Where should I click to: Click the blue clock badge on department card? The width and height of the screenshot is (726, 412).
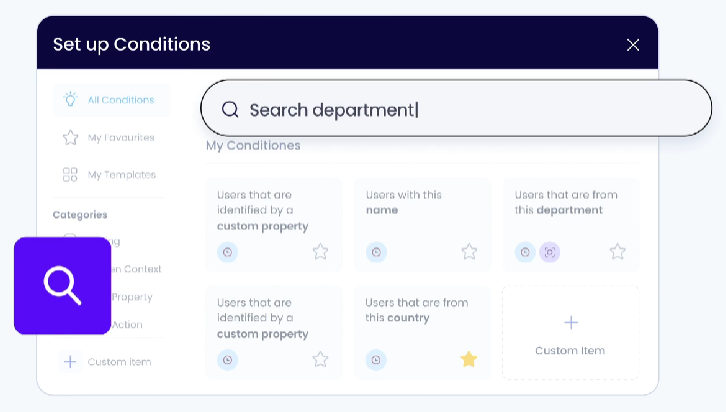click(525, 252)
